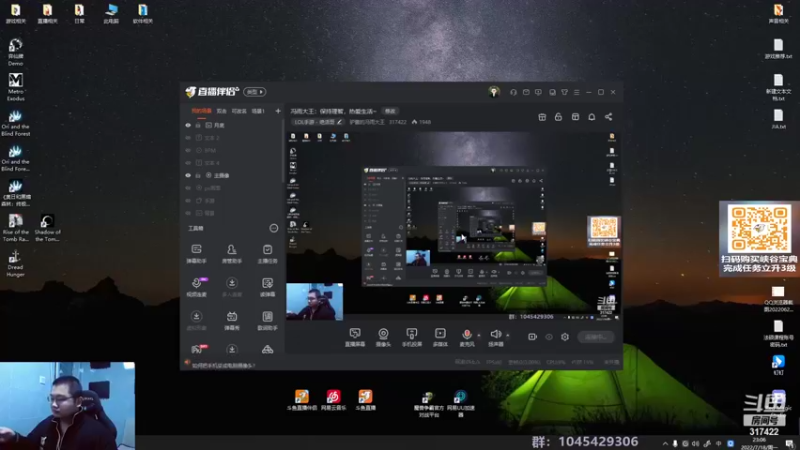Open the 此电脑 desktop icon

[111, 14]
